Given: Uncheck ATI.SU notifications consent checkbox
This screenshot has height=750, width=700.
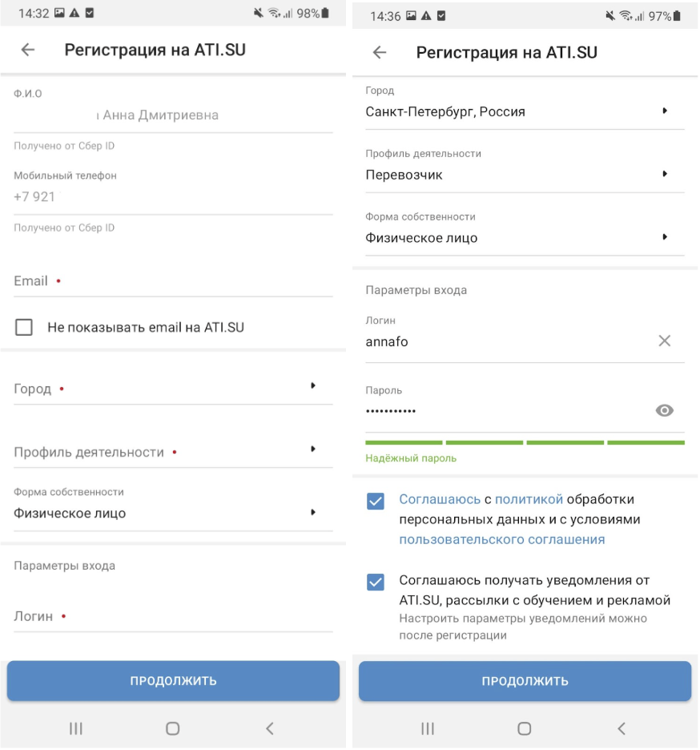Looking at the screenshot, I should [376, 582].
